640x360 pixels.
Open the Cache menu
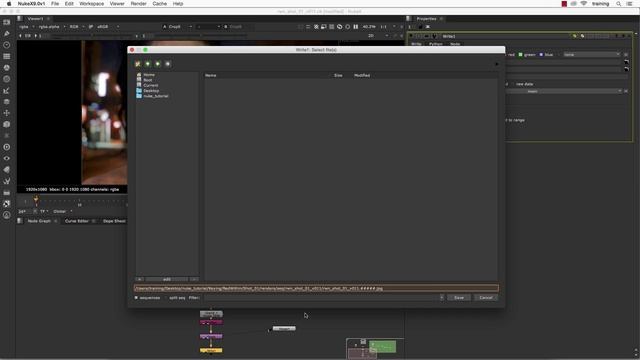tap(160, 4)
